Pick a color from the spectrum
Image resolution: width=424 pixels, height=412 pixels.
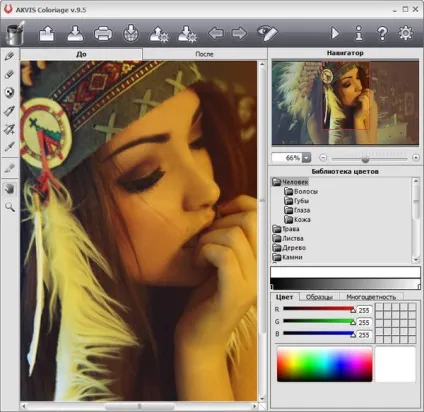coord(324,364)
